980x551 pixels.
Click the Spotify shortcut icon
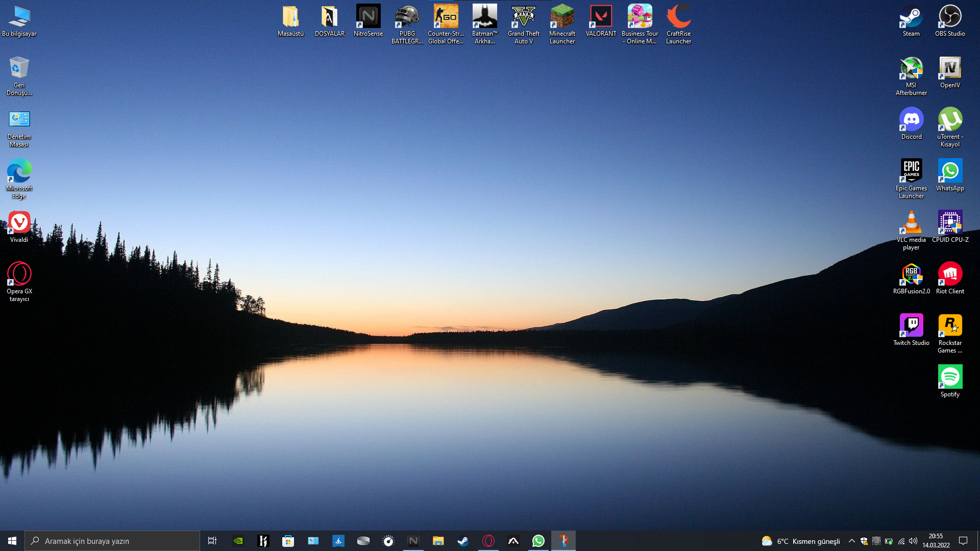(x=950, y=381)
